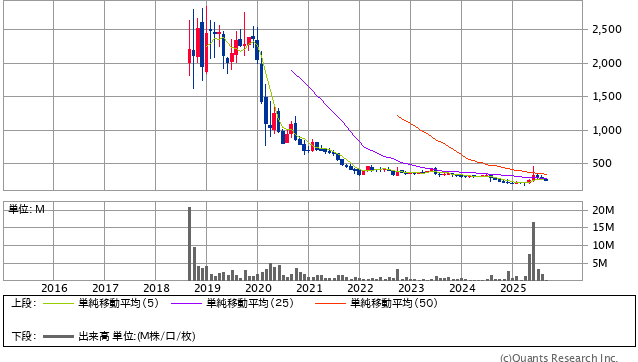The height and width of the screenshot is (362, 638).
Task: Click the 2,500 price axis label
Action: click(607, 30)
